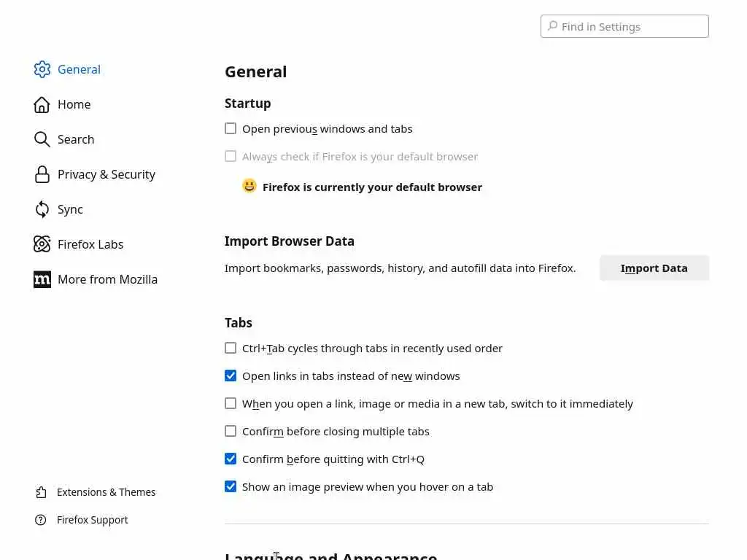Click the Firefox Labs icon

click(42, 244)
